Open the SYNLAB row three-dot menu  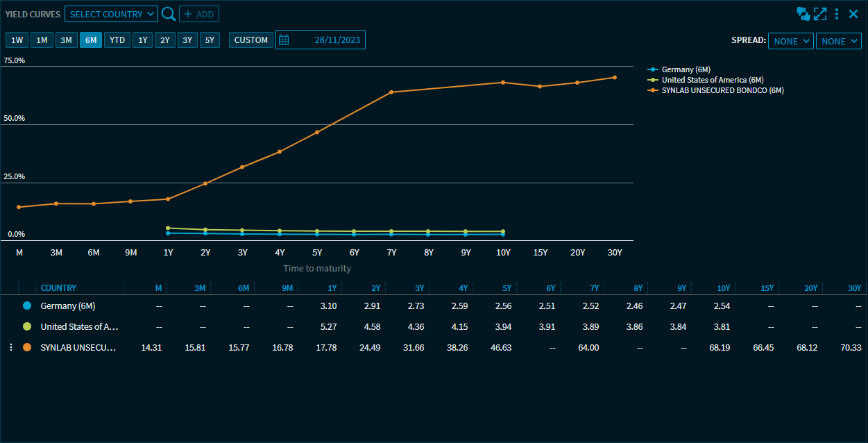[10, 347]
